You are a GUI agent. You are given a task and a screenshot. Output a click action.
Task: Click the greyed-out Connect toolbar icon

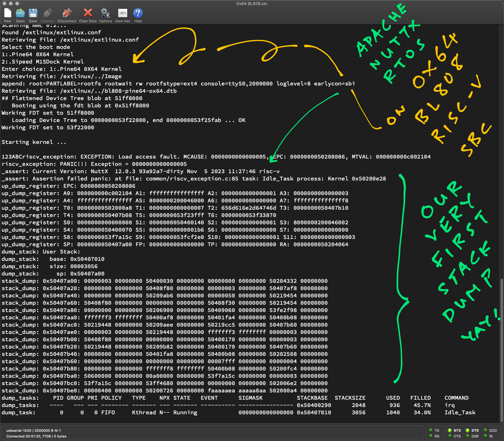(48, 13)
